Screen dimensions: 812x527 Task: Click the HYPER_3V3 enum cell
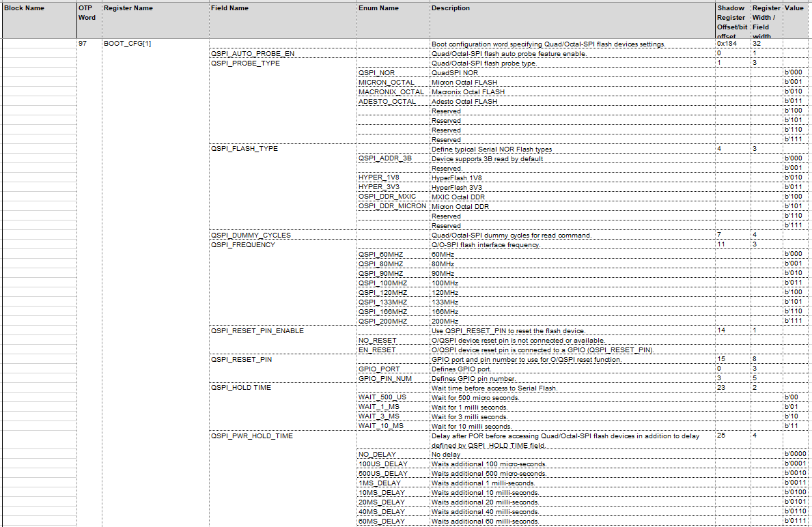pyautogui.click(x=393, y=188)
